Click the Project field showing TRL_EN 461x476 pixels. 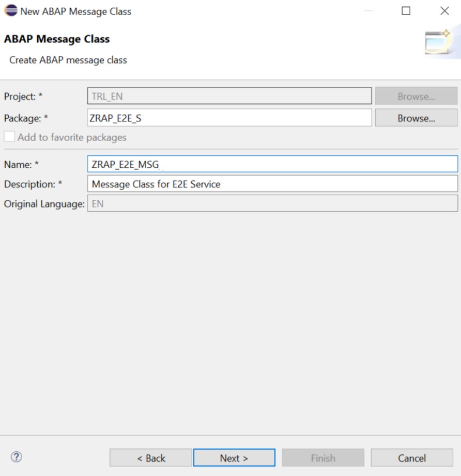tap(229, 97)
